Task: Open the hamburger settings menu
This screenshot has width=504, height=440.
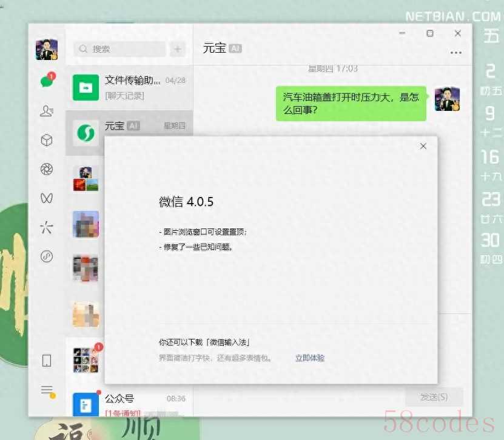Action: coord(47,391)
